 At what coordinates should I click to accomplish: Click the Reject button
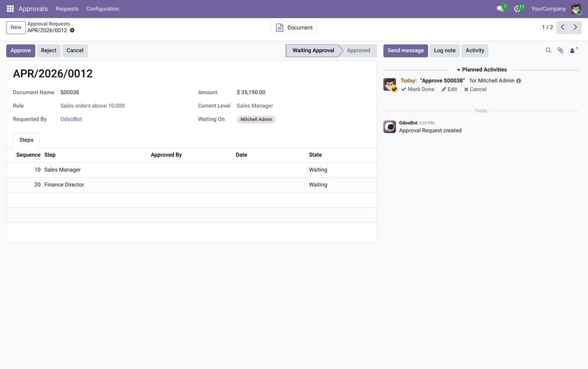click(x=49, y=51)
